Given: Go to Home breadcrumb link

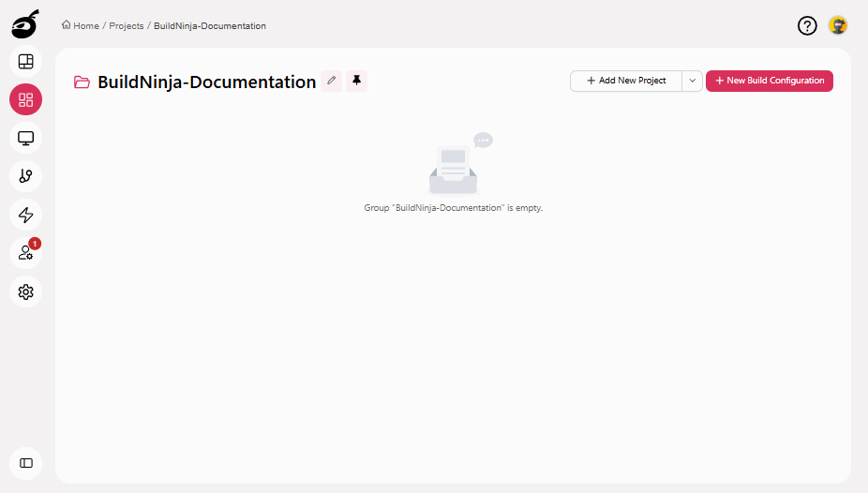Looking at the screenshot, I should point(81,25).
